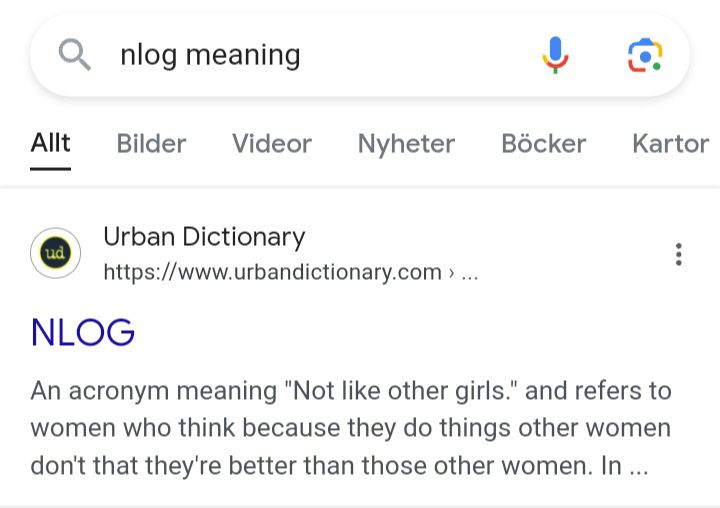Show the Nyheter tab
The width and height of the screenshot is (720, 508).
tap(406, 144)
